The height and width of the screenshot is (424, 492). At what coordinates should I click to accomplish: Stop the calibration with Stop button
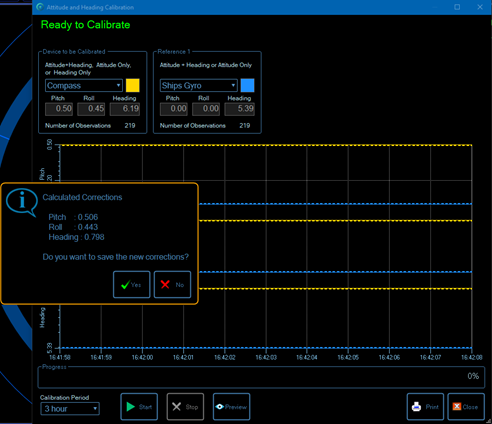[x=185, y=407]
